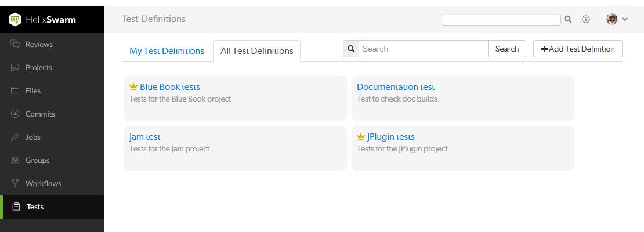
Task: Switch to My Test Definitions tab
Action: click(167, 51)
